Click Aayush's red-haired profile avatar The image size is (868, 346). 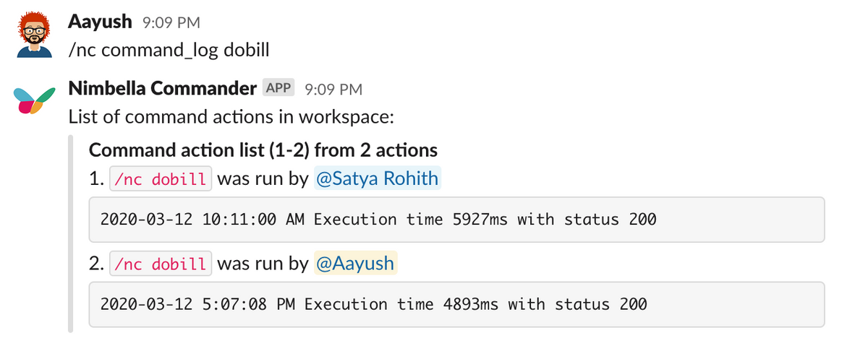point(35,34)
